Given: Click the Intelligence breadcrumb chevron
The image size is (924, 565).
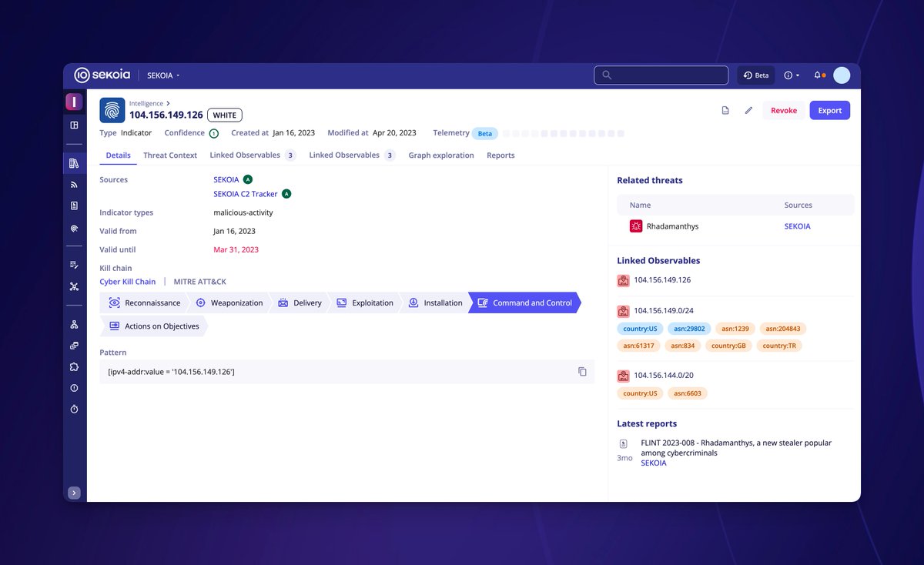Looking at the screenshot, I should [168, 103].
